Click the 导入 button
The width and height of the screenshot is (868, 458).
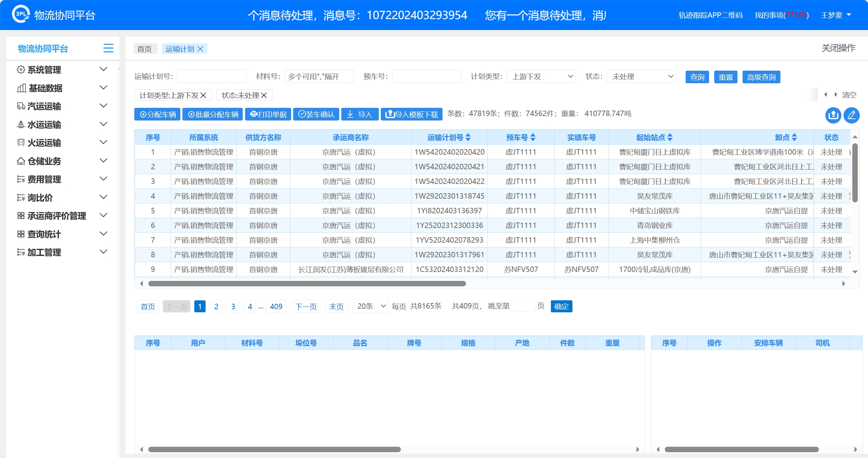click(x=360, y=114)
